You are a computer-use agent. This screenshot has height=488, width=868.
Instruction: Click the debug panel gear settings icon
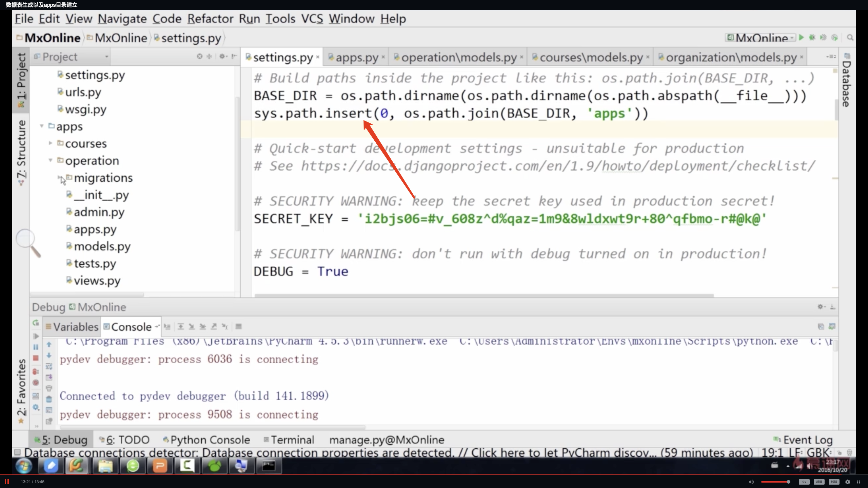click(821, 307)
